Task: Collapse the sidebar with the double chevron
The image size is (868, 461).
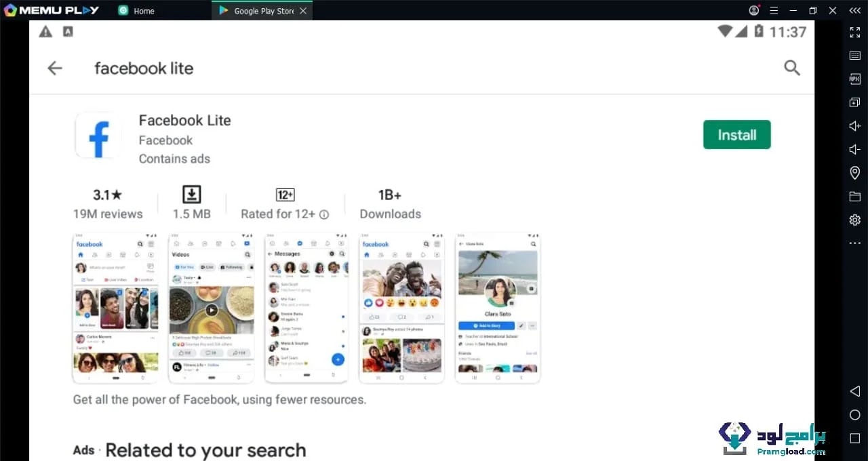Action: point(855,10)
